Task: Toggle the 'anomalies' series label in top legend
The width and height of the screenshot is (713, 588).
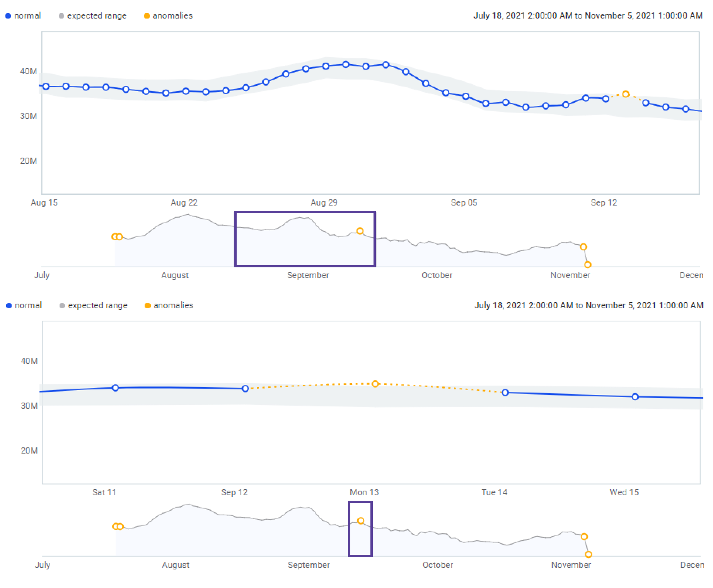Action: [x=172, y=16]
